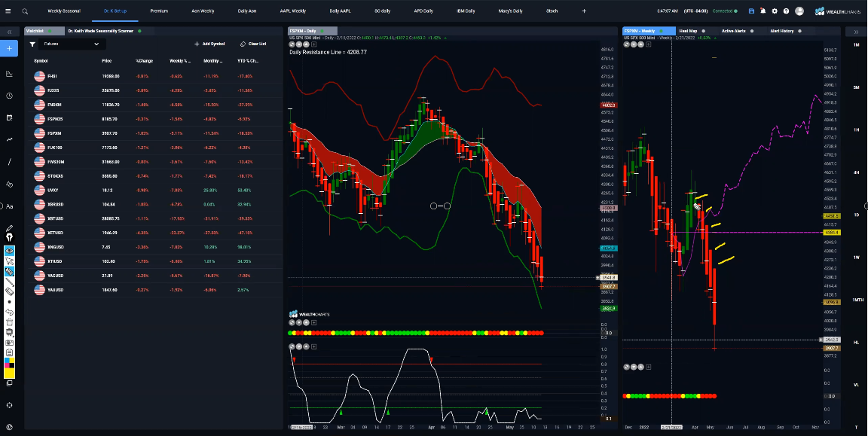
Task: Open the CMYK color palette in annotation toolbar
Action: [9, 362]
